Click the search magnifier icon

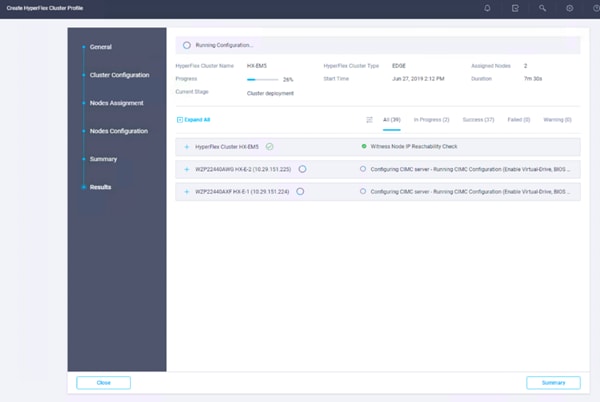tap(542, 8)
